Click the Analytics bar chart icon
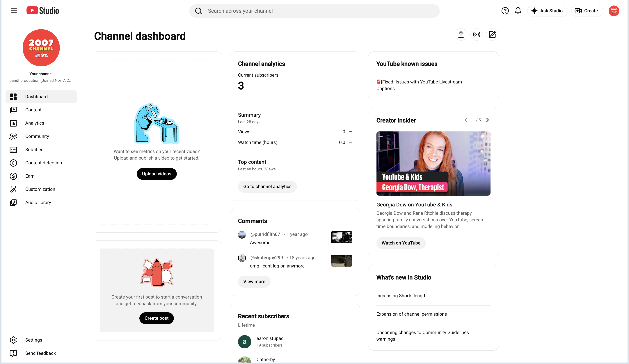Image resolution: width=629 pixels, height=364 pixels. [x=13, y=123]
